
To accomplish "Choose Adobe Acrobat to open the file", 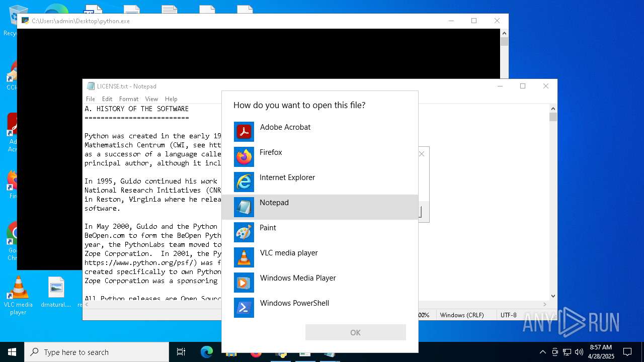I will (320, 132).
